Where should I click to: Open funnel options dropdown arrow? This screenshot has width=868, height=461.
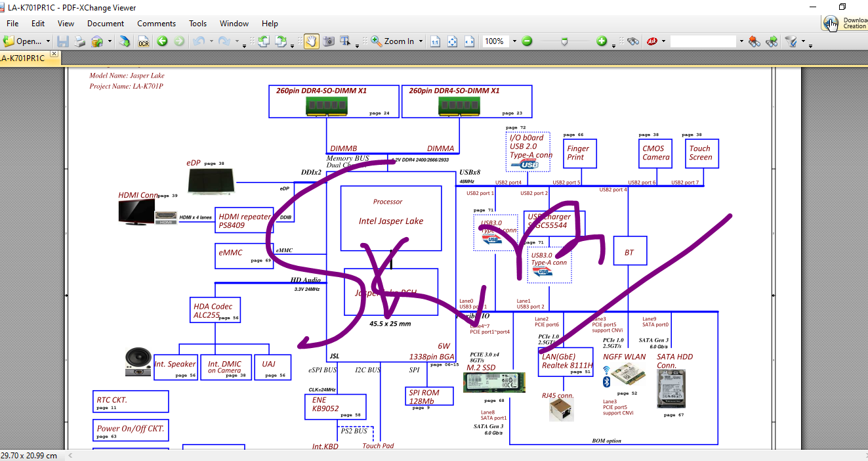[804, 41]
